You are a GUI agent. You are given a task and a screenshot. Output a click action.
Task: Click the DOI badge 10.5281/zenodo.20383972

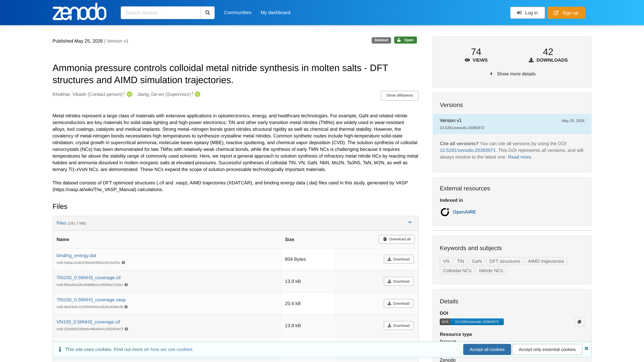pos(471,322)
